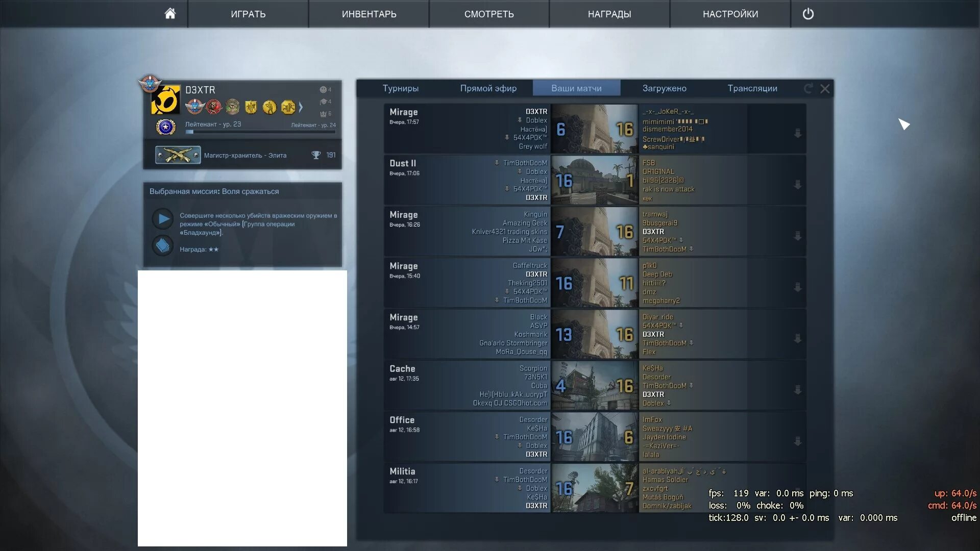The width and height of the screenshot is (980, 551).
Task: Click the yellow alien player avatar
Action: pos(165,99)
